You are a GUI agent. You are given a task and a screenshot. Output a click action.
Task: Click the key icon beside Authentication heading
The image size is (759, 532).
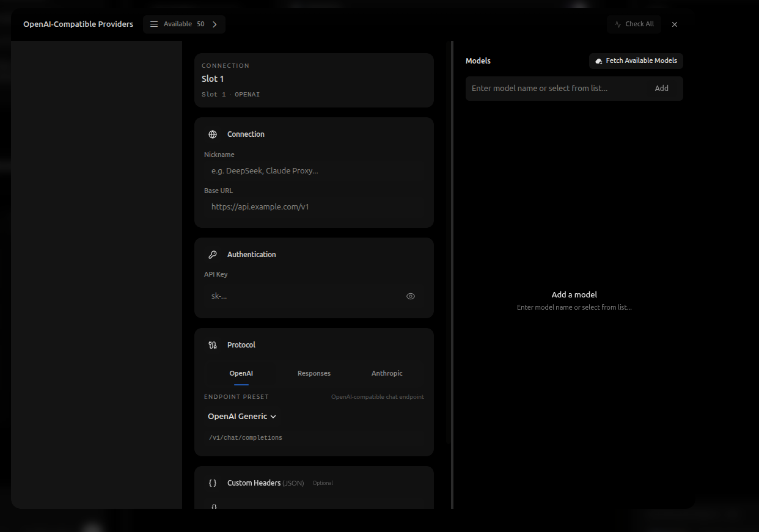coord(213,255)
